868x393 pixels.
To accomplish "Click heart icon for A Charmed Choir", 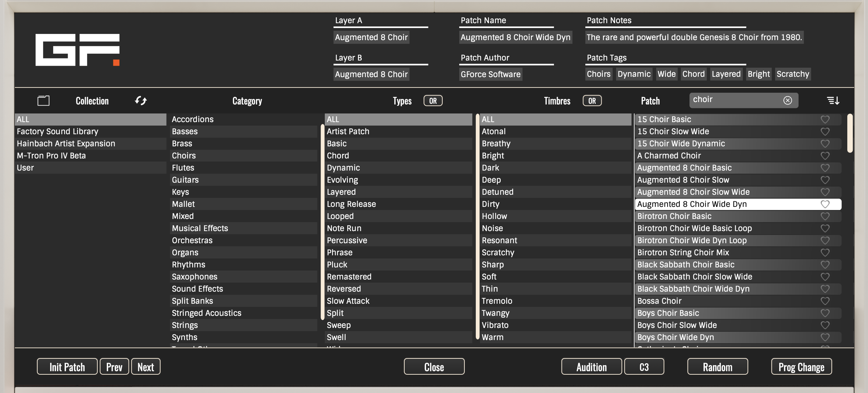I will pyautogui.click(x=825, y=156).
